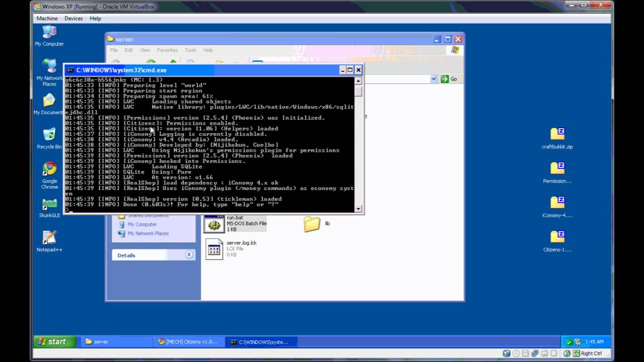Screen dimensions: 644x362
Task: Open the VirtualBox Machine menu
Action: click(x=47, y=18)
